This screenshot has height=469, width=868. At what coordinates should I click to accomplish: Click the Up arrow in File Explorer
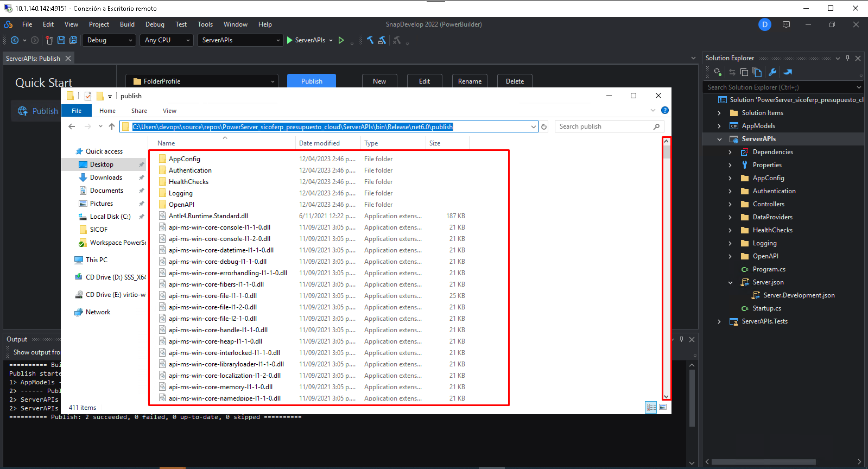pos(112,126)
